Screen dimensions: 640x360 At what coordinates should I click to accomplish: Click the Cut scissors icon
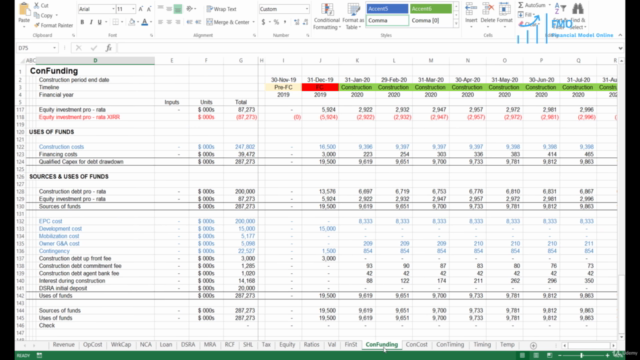click(x=36, y=5)
